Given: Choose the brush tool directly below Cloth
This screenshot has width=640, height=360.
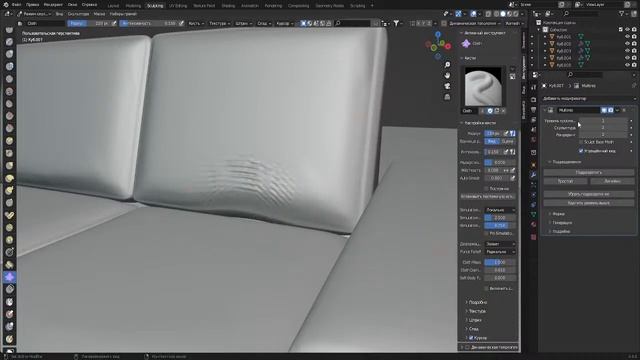Looking at the screenshot, I should click(x=9, y=289).
